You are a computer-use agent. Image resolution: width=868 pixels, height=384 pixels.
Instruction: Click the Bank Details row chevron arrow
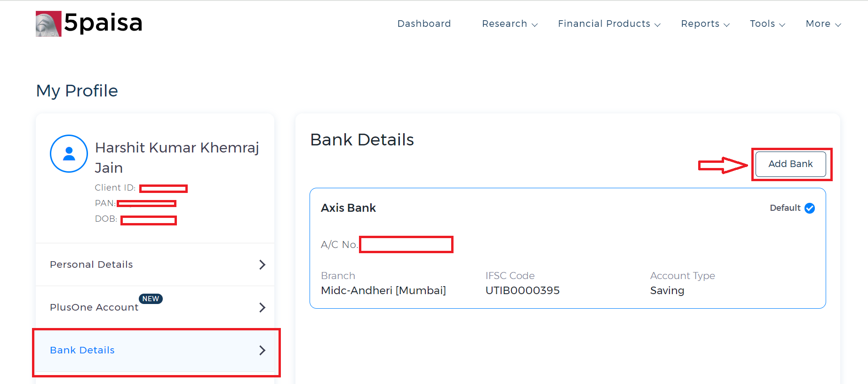[x=263, y=350]
